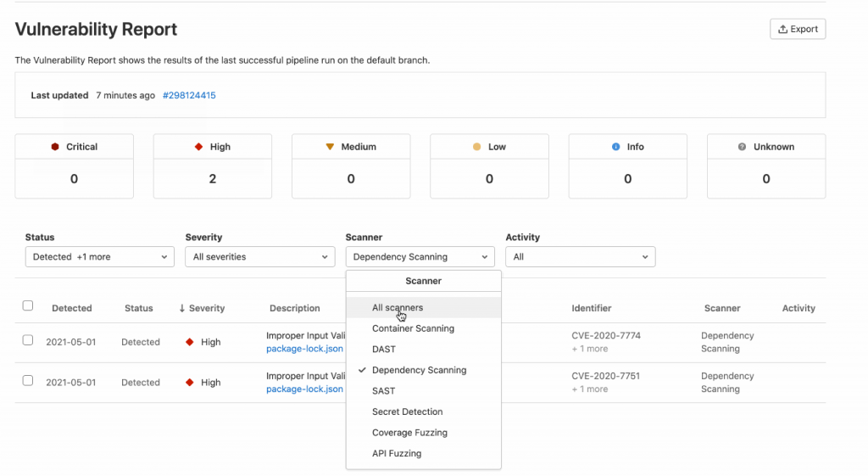The width and height of the screenshot is (868, 476).
Task: Expand the Severity filter dropdown
Action: click(x=259, y=257)
